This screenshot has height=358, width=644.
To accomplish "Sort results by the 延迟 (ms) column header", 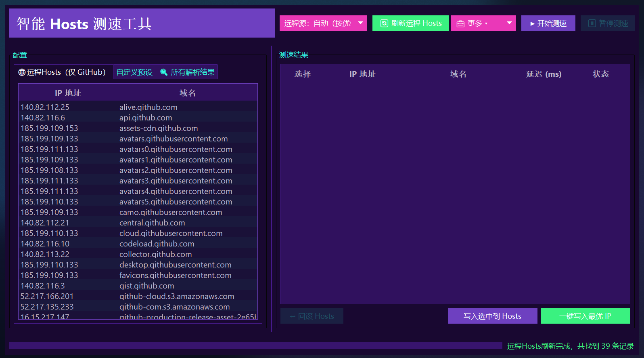I will coord(544,74).
